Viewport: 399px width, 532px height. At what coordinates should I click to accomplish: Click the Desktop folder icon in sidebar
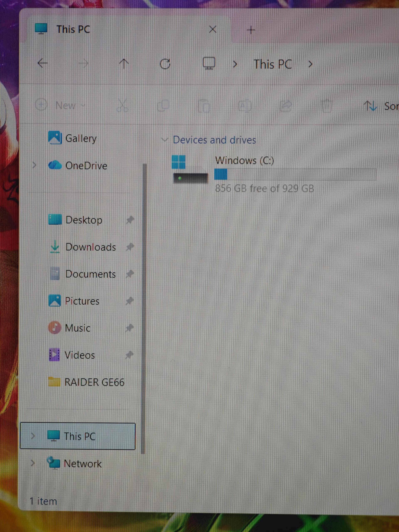point(55,220)
